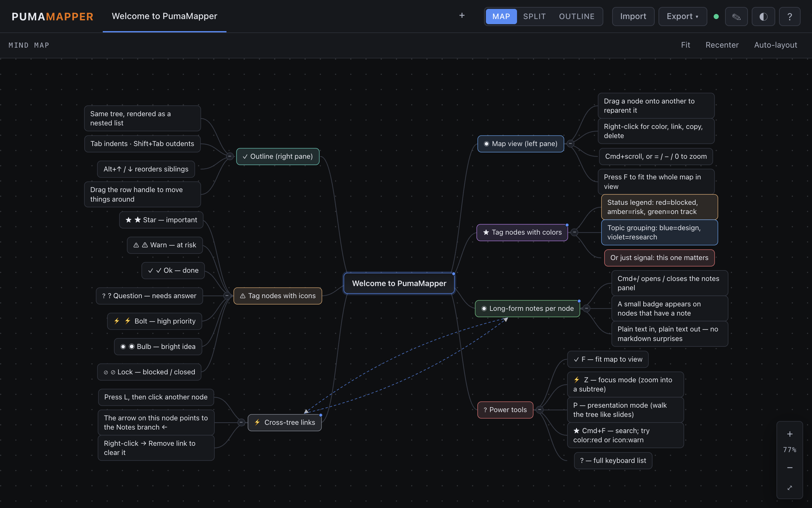The image size is (812, 508).
Task: Click the plus icon to add new tab
Action: click(x=462, y=16)
